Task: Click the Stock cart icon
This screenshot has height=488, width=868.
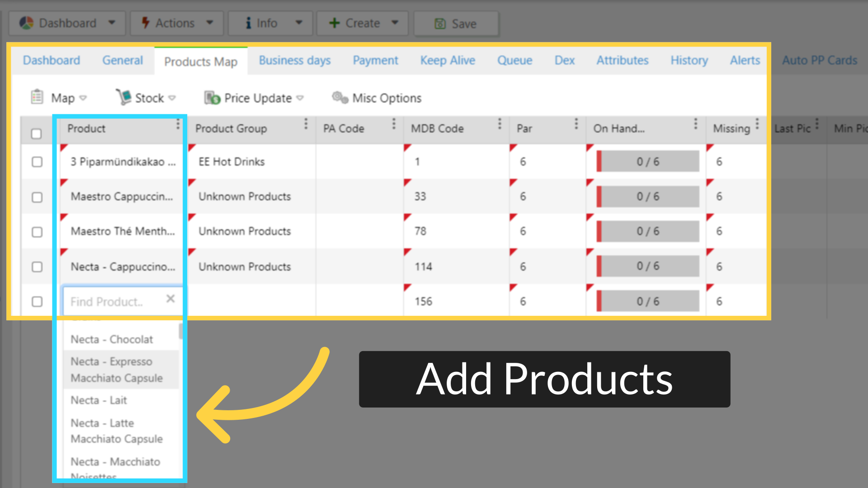Action: (x=123, y=97)
